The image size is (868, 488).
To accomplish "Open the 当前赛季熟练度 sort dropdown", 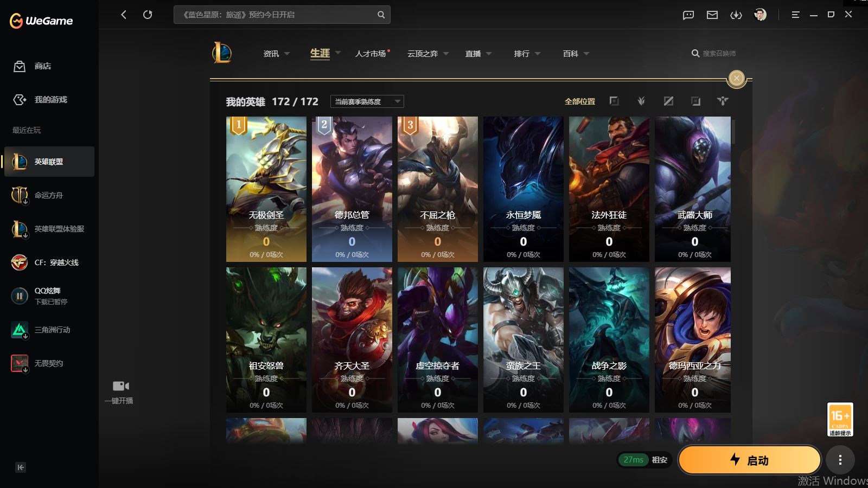I will (x=367, y=101).
